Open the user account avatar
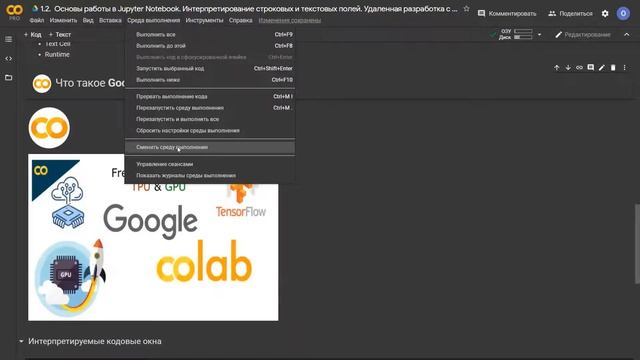This screenshot has height=360, width=640. 623,13
